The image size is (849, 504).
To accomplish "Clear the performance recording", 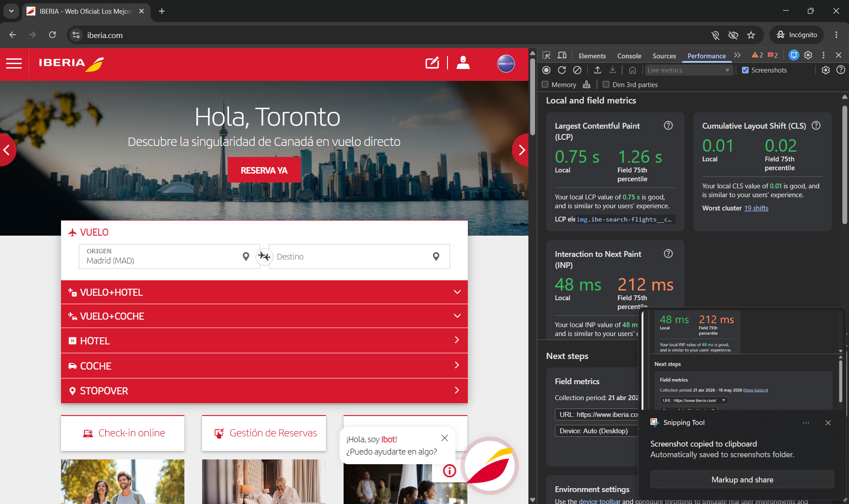I will [577, 70].
